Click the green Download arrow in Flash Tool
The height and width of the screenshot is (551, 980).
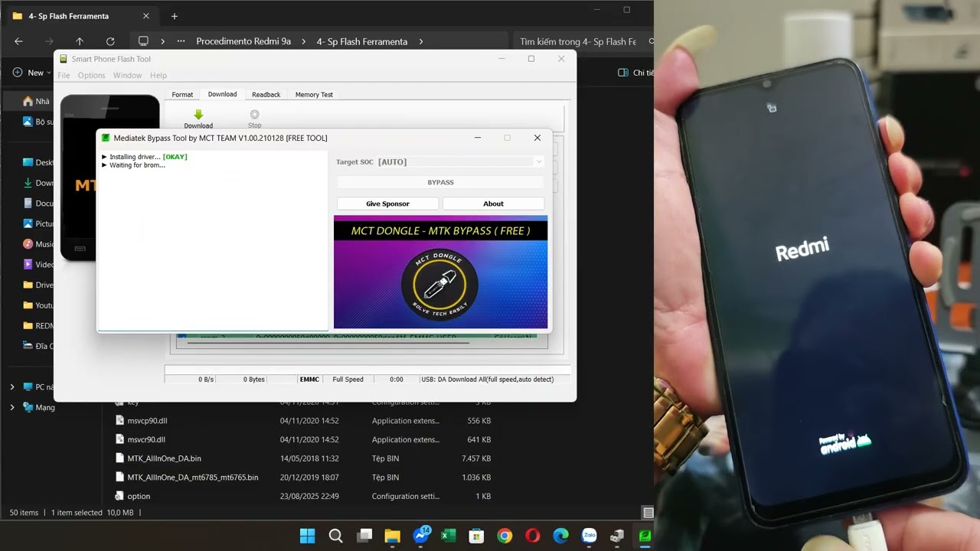pos(198,115)
